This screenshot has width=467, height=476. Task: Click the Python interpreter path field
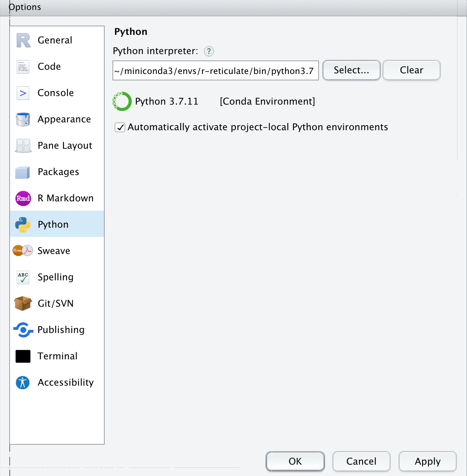[x=216, y=70]
